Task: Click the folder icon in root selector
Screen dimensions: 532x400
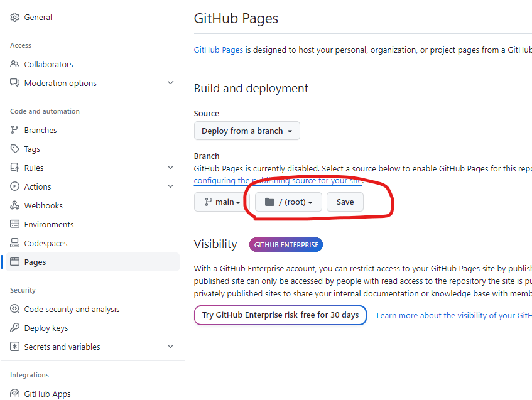Action: click(269, 202)
